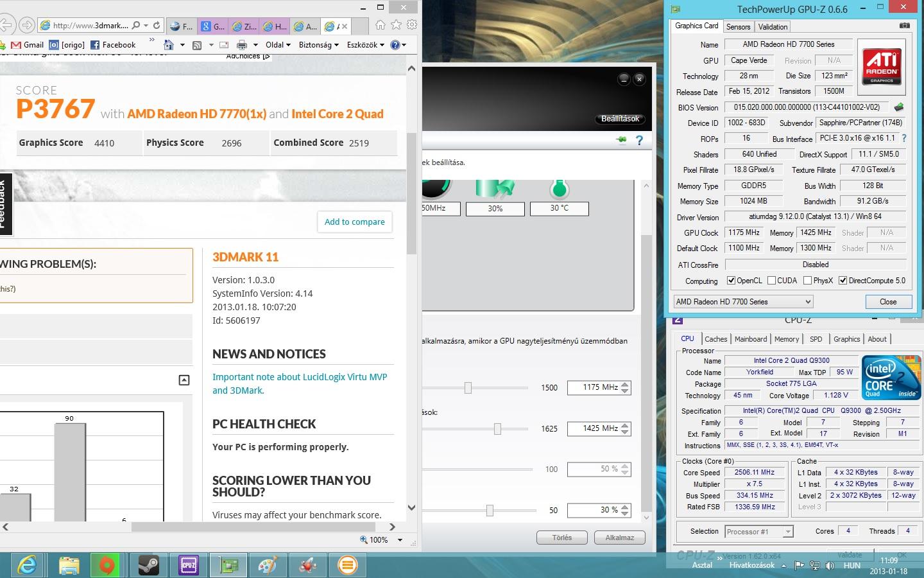Expand the address bar dropdown arrow
924x578 pixels.
tap(146, 26)
